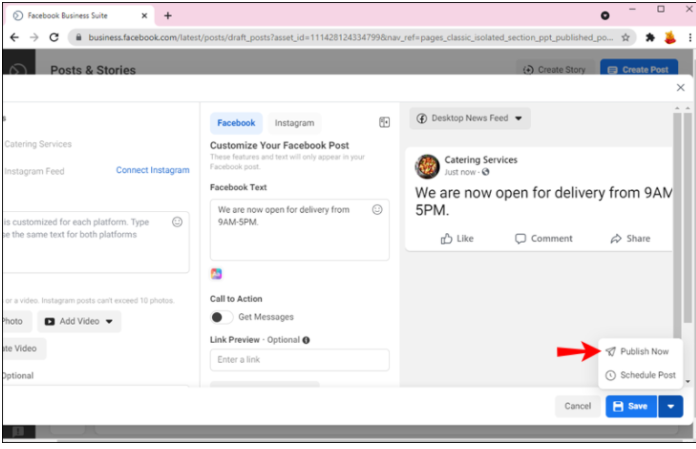Screen dimensions: 696x449
Task: Select Schedule Post from the menu
Action: [x=640, y=375]
